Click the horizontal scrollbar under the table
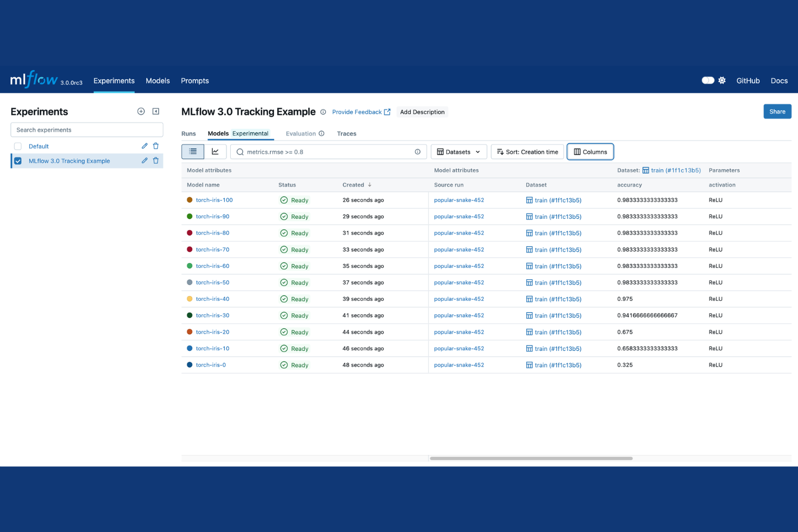 (x=531, y=459)
